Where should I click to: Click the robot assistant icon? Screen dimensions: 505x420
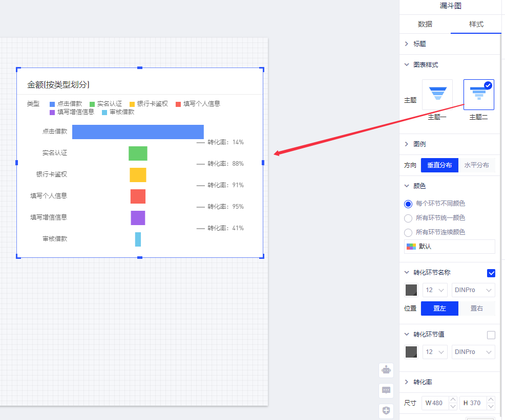386,369
